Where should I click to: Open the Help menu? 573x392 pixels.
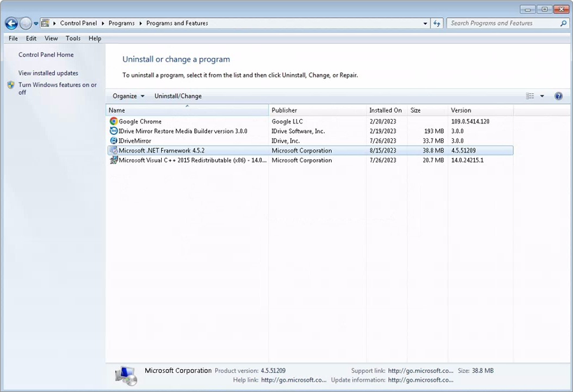(x=95, y=38)
